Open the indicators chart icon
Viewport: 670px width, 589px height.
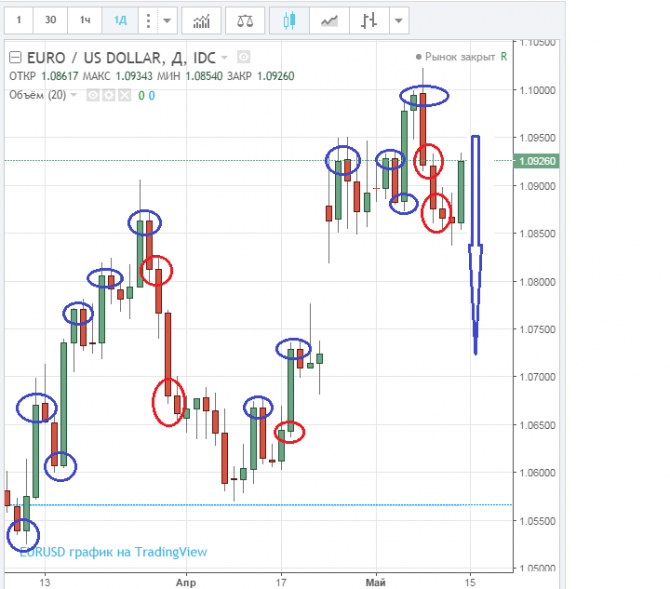tap(201, 20)
